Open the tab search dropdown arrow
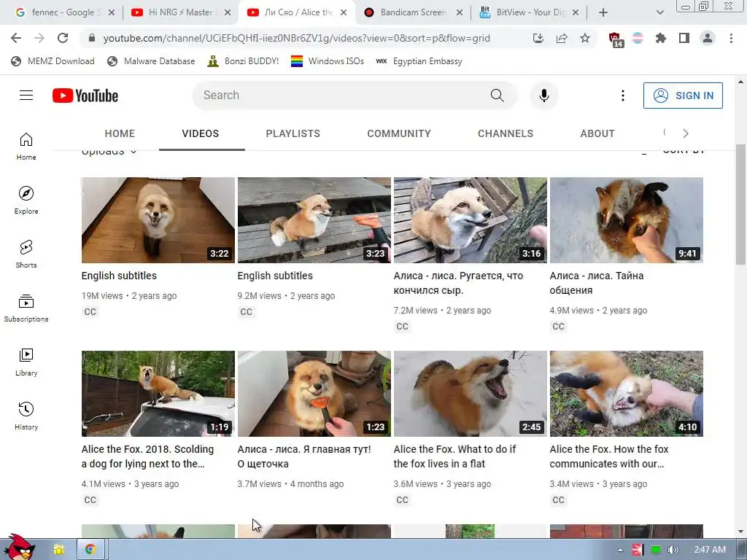The width and height of the screenshot is (747, 560). click(x=659, y=12)
